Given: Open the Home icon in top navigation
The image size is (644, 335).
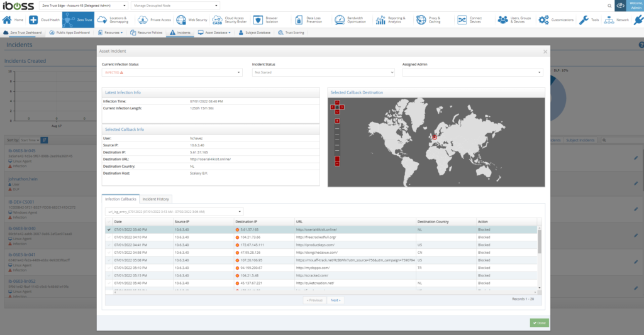Looking at the screenshot, I should [7, 19].
